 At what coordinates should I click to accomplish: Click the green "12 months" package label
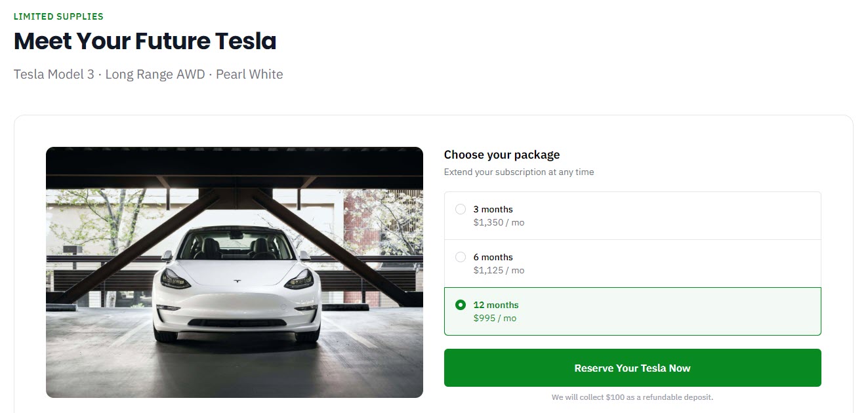496,305
